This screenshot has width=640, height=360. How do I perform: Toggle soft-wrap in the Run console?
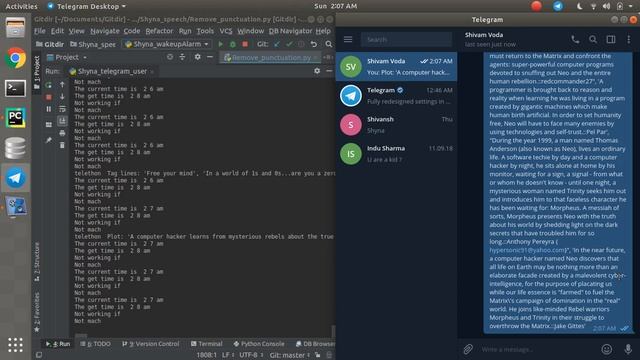pyautogui.click(x=62, y=109)
